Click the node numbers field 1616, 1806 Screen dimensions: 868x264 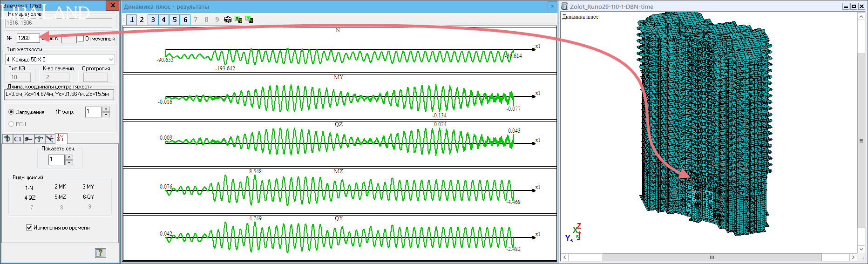(x=59, y=23)
